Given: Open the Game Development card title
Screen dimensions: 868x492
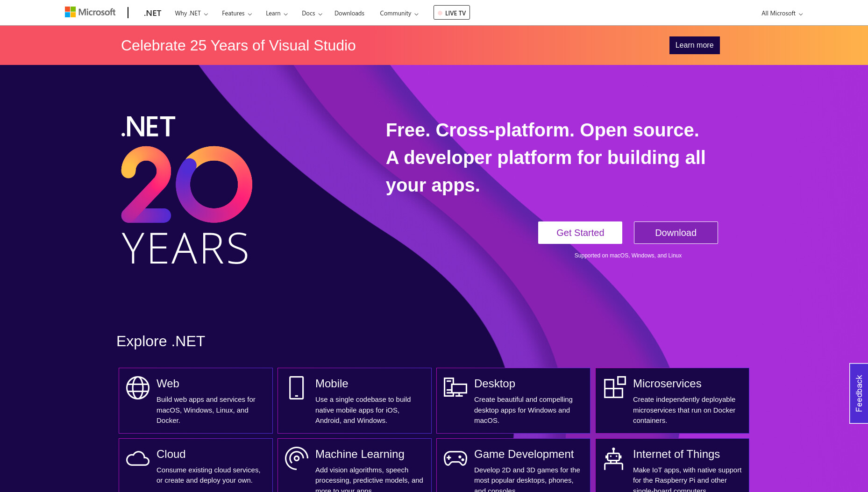Looking at the screenshot, I should 524,454.
